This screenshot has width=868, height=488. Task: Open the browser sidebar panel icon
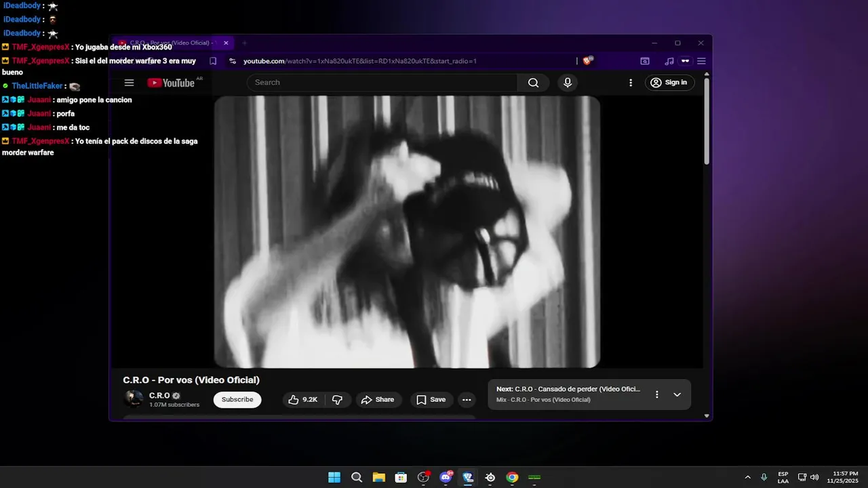point(645,61)
